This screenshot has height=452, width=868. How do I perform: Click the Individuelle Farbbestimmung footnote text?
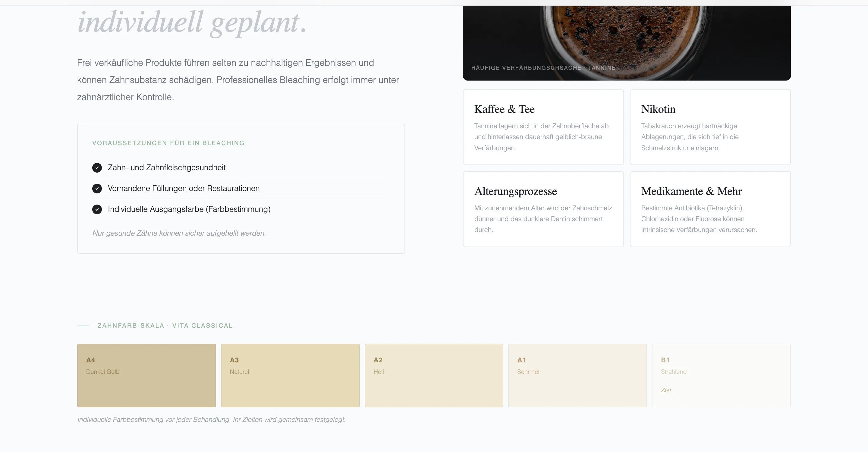tap(211, 420)
